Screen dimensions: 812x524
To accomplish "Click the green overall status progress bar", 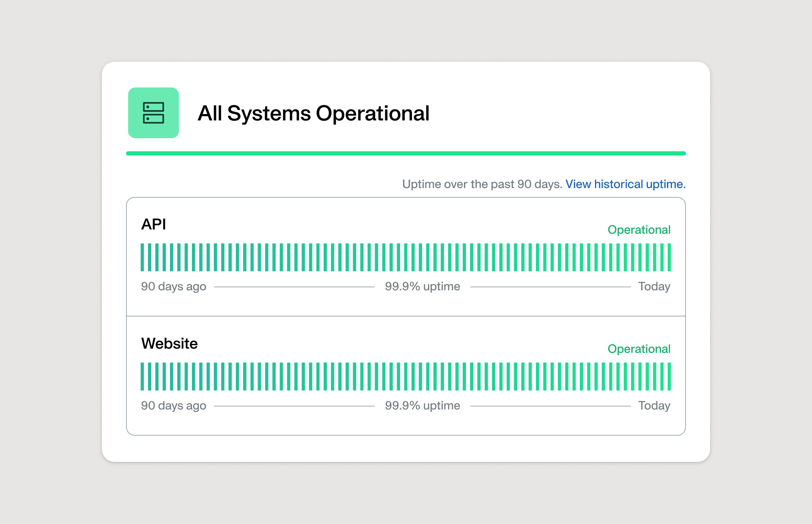I will point(406,153).
